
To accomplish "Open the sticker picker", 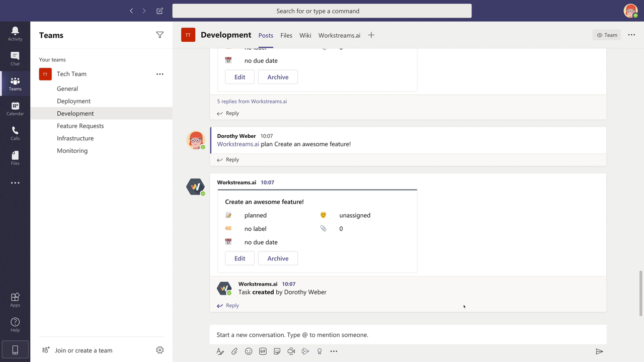I will (x=277, y=351).
